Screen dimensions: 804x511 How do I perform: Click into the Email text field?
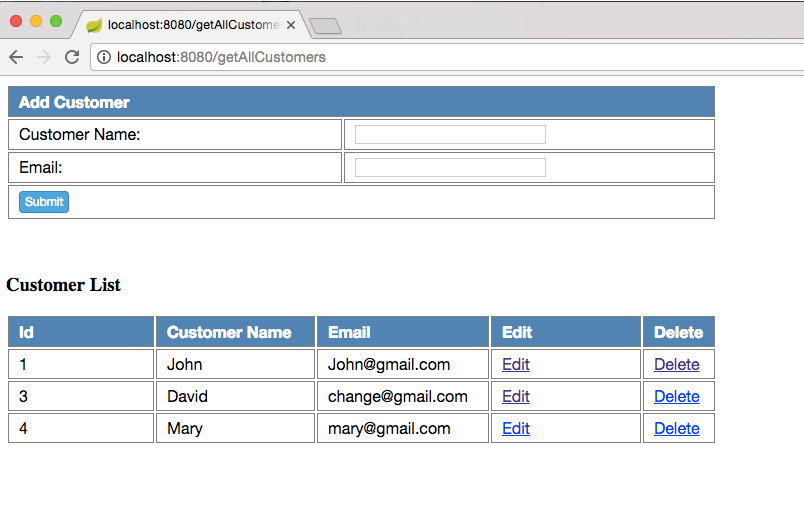click(x=450, y=167)
